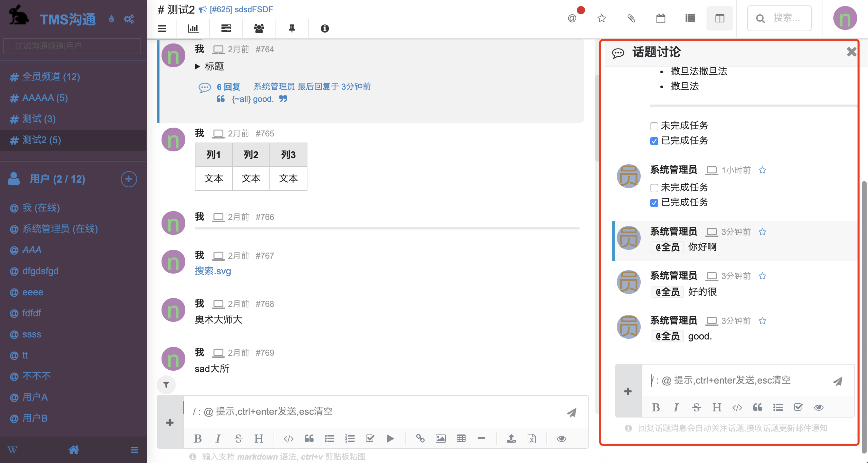Uncheck 已完成任务 under 系统管理员 1小时前 reply

coord(654,203)
